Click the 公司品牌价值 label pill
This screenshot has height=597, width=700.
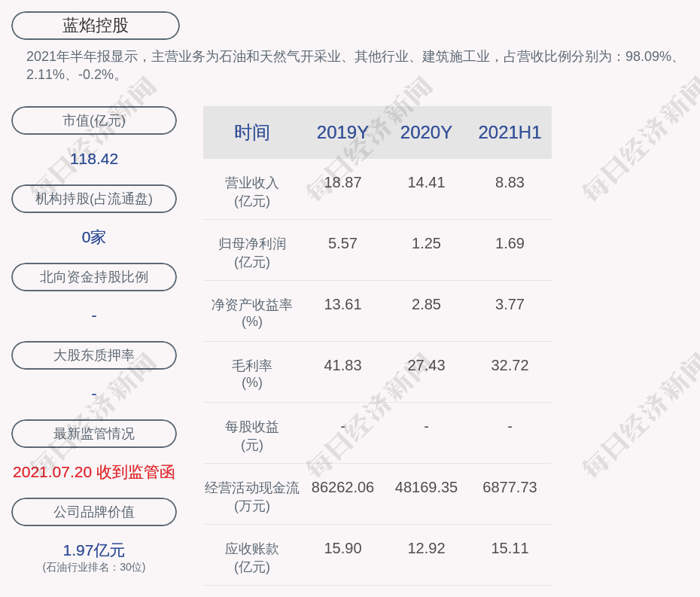pyautogui.click(x=94, y=512)
